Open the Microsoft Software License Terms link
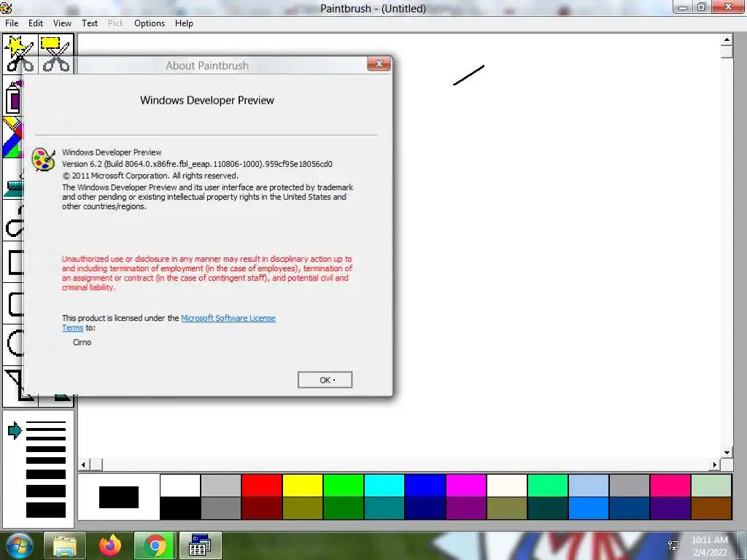 coord(228,318)
